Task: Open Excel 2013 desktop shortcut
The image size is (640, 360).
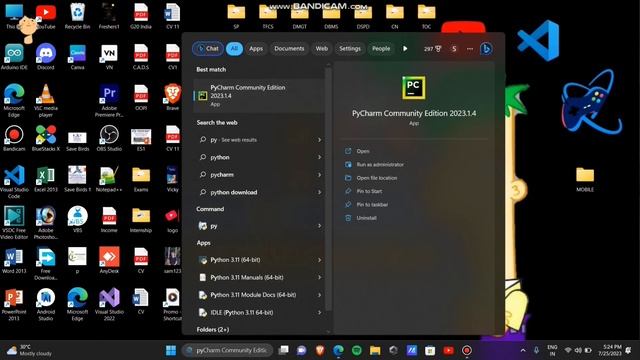Action: (46, 179)
